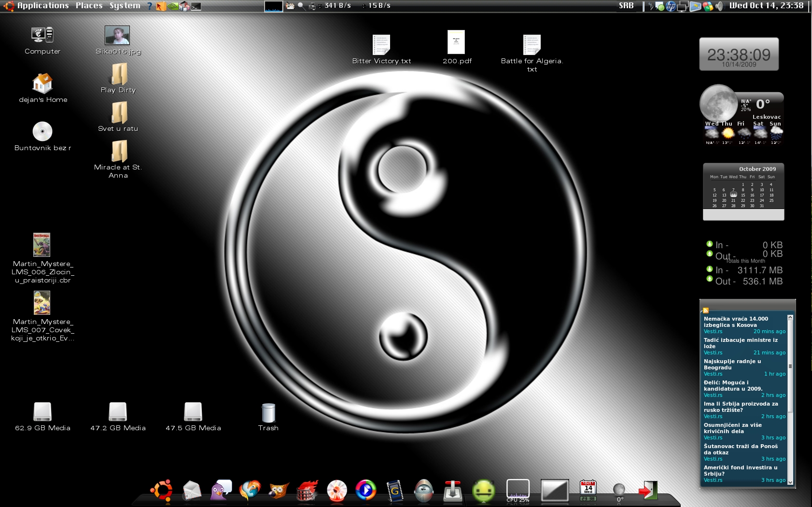Image resolution: width=812 pixels, height=507 pixels.
Task: Open news headline about Nemačka and Kosova
Action: [736, 322]
